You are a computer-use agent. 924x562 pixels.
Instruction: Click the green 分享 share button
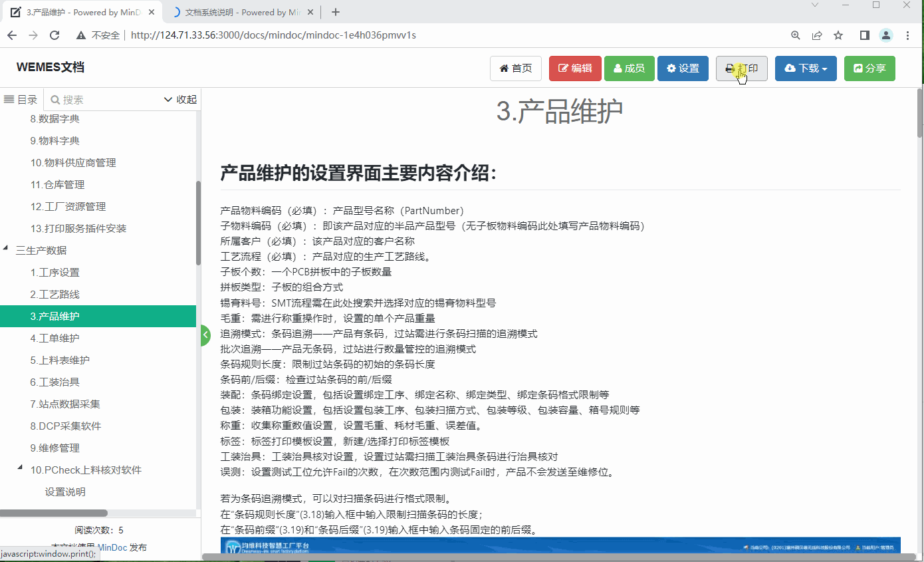pyautogui.click(x=869, y=69)
